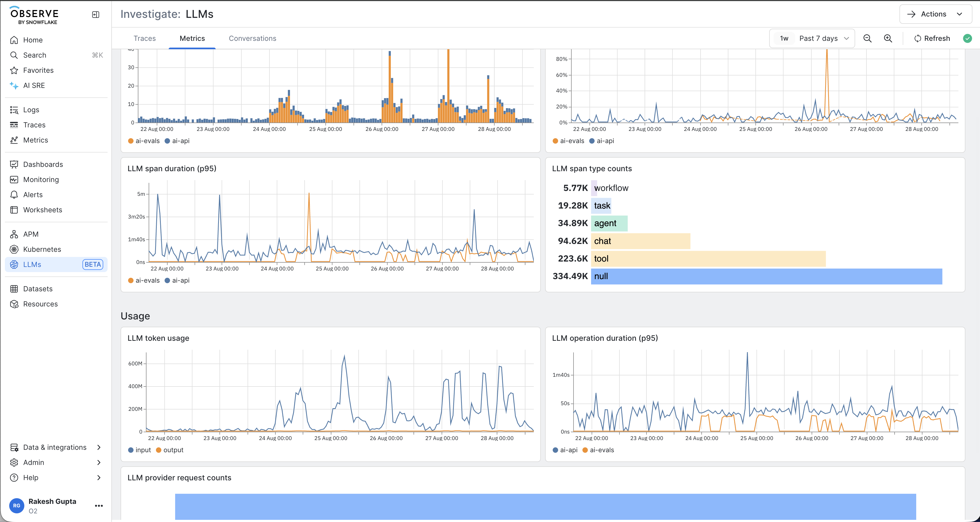The width and height of the screenshot is (980, 522).
Task: Toggle ai-evals legend in operation duration chart
Action: [598, 450]
